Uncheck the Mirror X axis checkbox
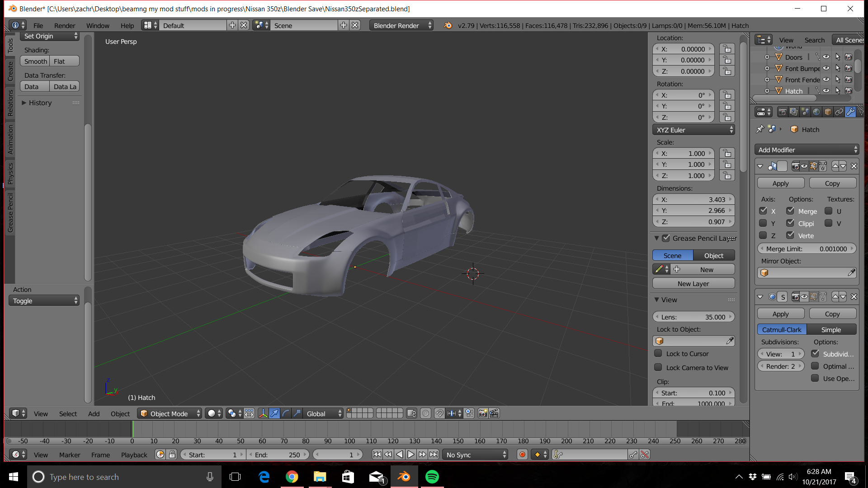Screen dimensions: 868x488 pyautogui.click(x=763, y=211)
